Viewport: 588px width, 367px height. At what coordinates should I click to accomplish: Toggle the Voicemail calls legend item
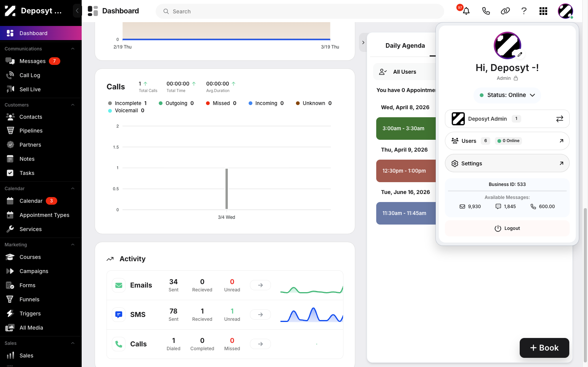(126, 110)
